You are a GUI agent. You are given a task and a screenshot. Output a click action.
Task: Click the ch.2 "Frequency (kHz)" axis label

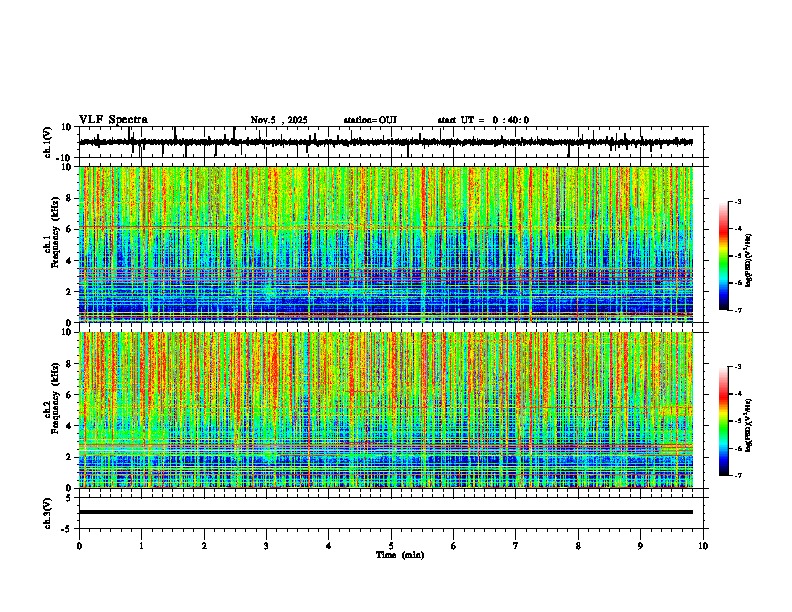click(55, 398)
